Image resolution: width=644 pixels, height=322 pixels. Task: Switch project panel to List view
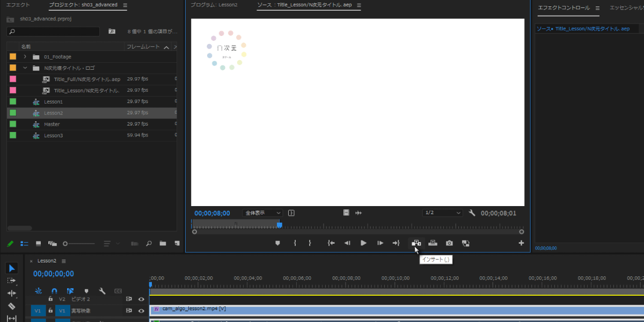[24, 243]
